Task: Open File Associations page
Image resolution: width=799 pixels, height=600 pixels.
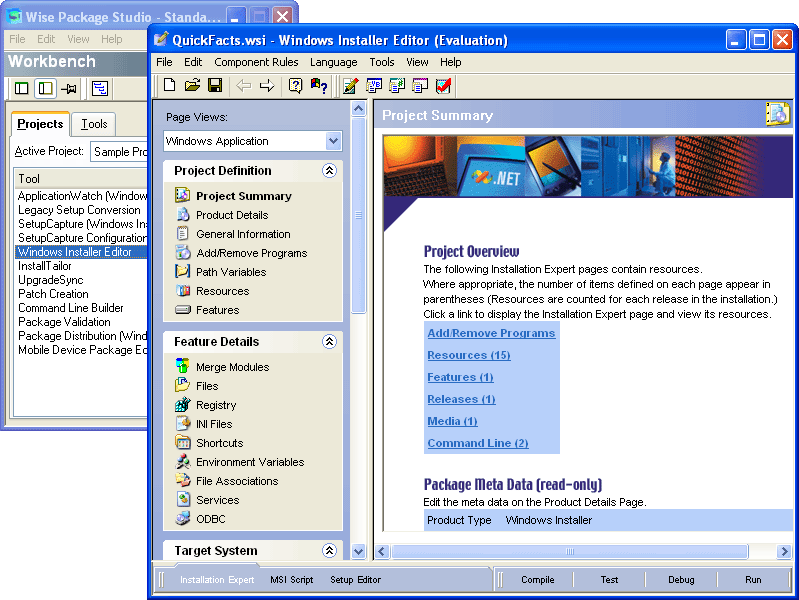Action: 237,481
